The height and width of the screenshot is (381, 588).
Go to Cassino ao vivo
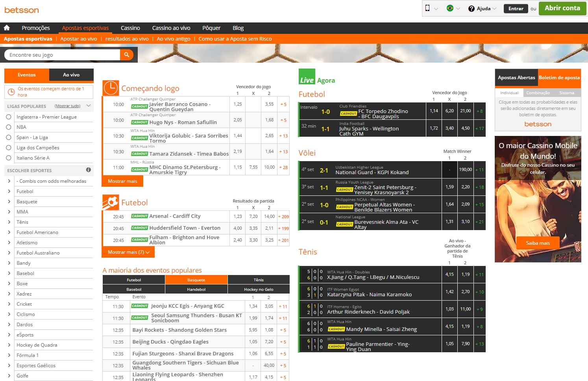pyautogui.click(x=171, y=28)
